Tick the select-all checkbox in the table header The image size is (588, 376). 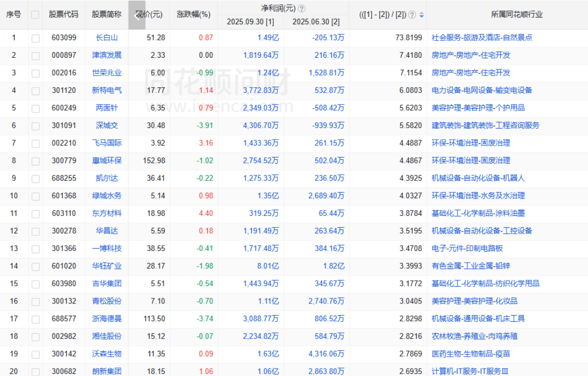(35, 15)
